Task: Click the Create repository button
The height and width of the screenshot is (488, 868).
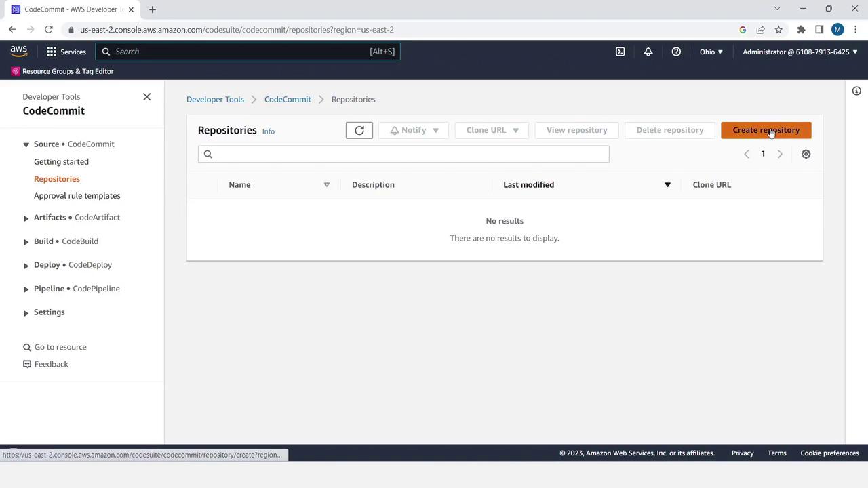Action: 766,130
